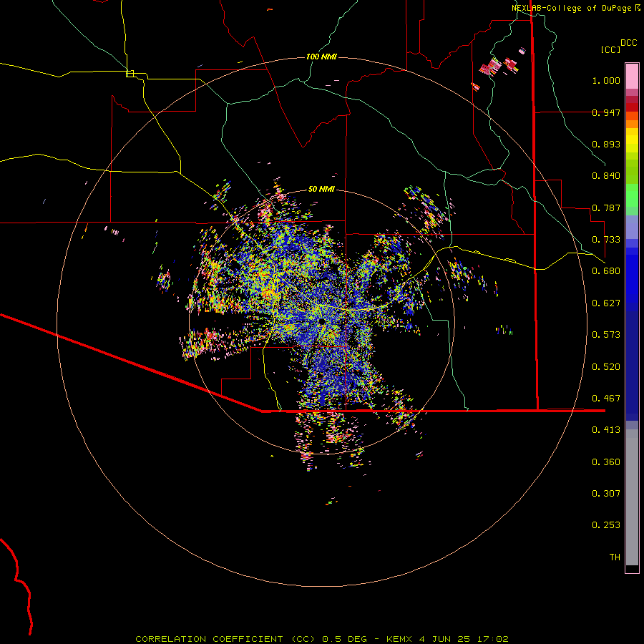Click the 0.253 color scale value
Image resolution: width=644 pixels, height=644 pixels.
606,525
